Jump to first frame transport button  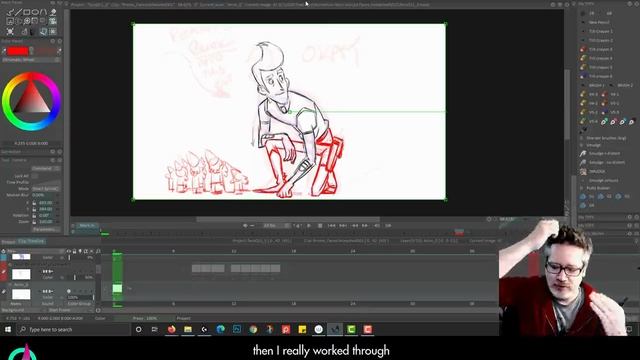click(331, 225)
